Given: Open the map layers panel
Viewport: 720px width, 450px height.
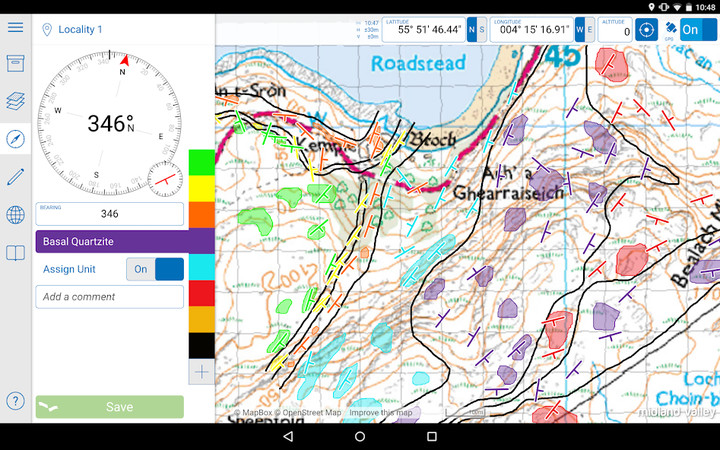Looking at the screenshot, I should (15, 101).
